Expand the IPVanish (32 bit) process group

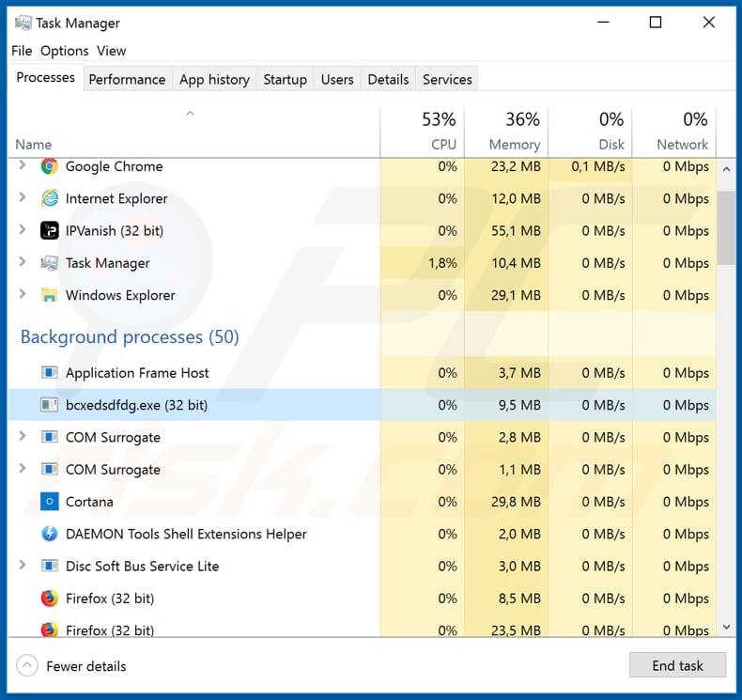(x=22, y=229)
